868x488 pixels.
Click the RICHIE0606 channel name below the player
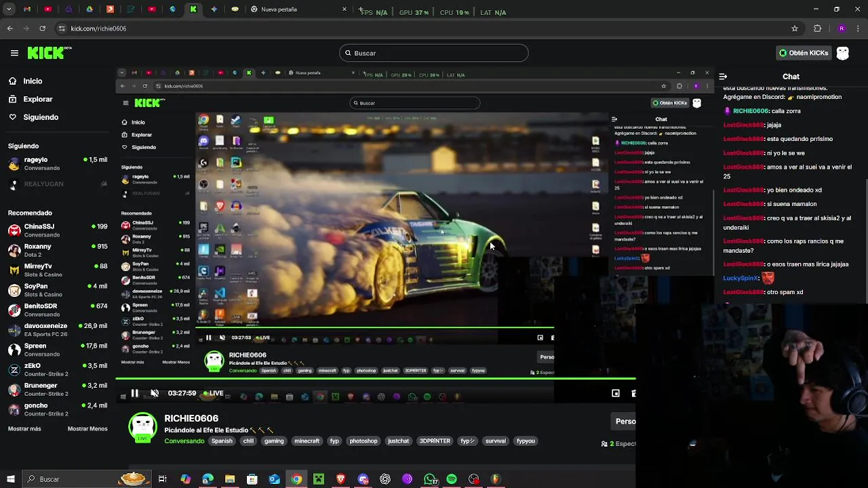coord(191,418)
